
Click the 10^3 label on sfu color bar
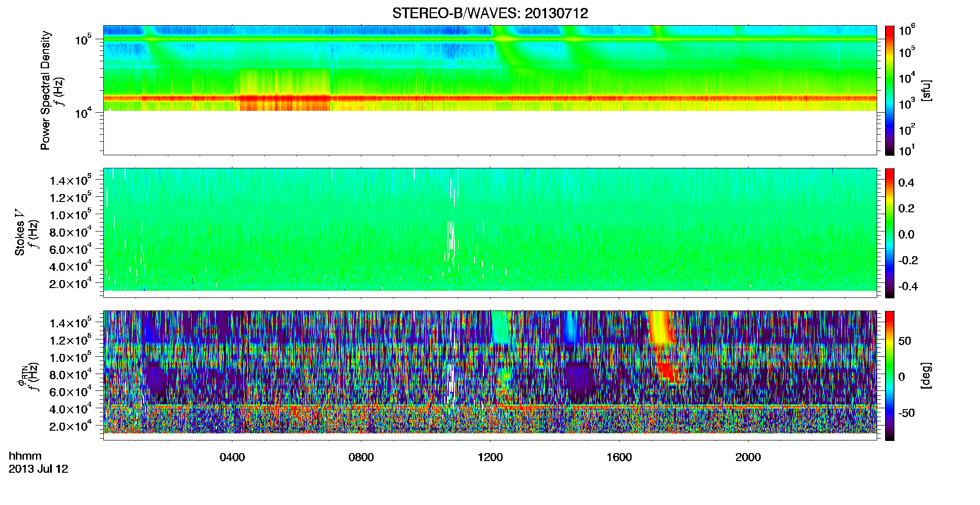click(907, 104)
